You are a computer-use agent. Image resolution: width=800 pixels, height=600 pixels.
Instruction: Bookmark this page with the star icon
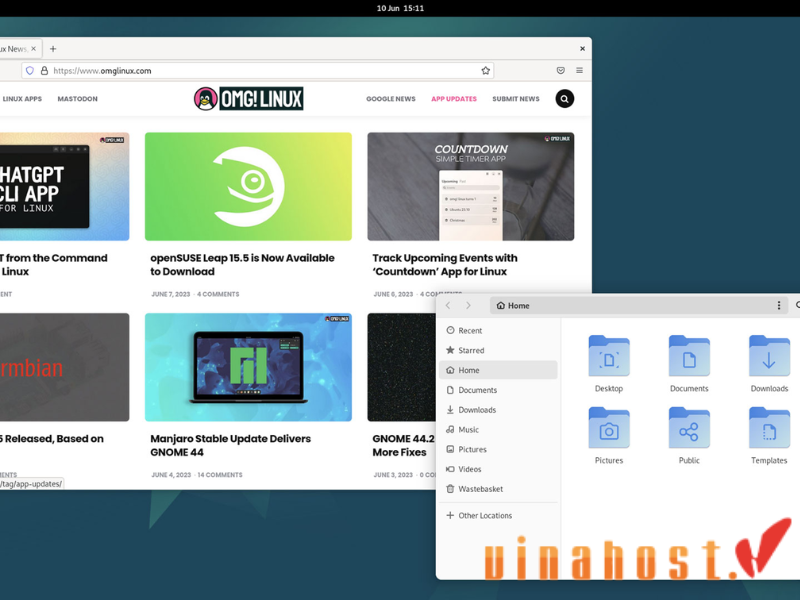point(485,71)
